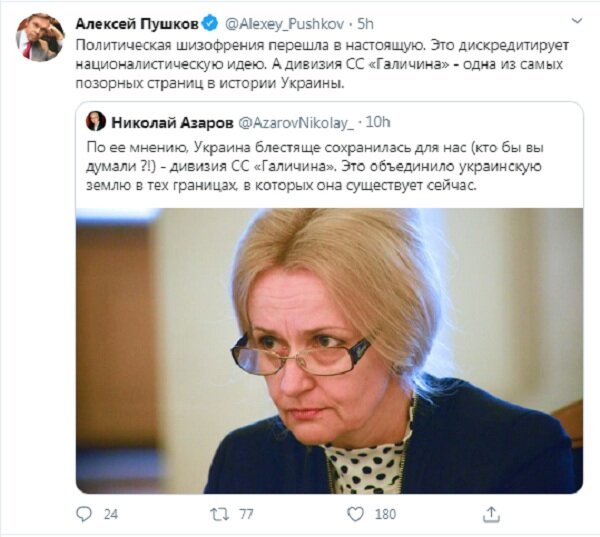The height and width of the screenshot is (537, 600).
Task: Click the 77 retweets count
Action: coord(246,514)
